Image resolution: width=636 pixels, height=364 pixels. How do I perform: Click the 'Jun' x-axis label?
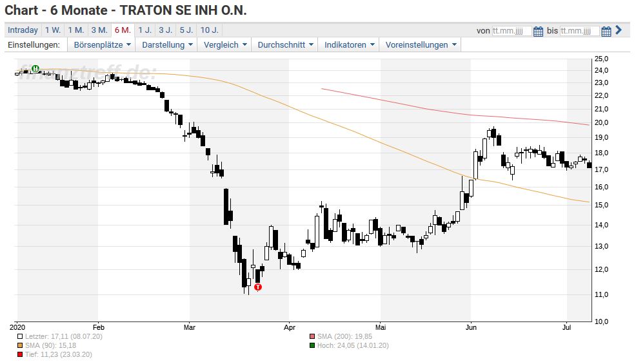click(471, 327)
